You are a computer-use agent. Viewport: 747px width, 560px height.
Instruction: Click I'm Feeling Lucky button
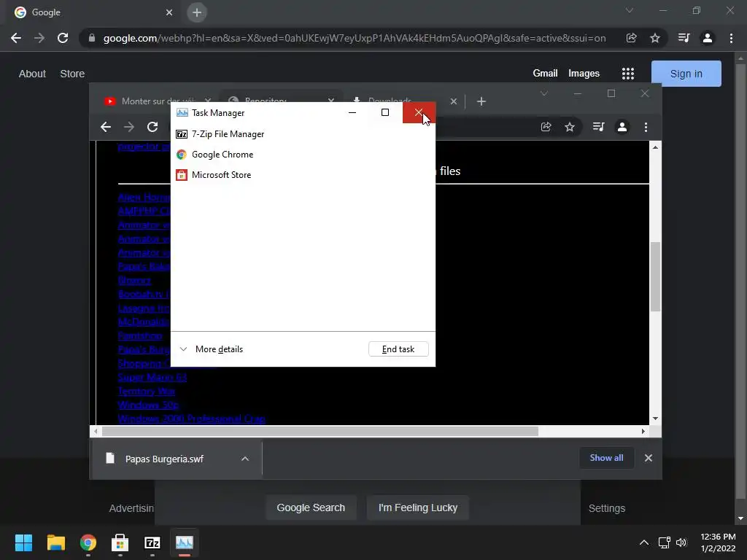click(418, 507)
